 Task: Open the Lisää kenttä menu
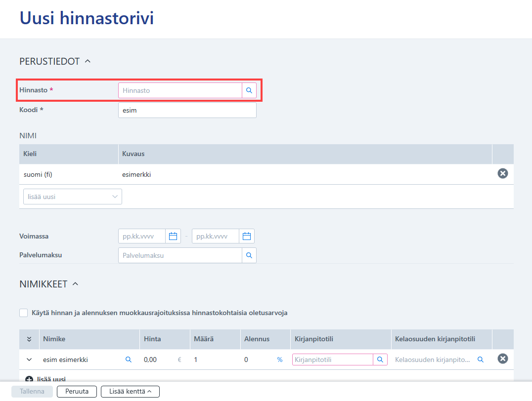coord(131,392)
